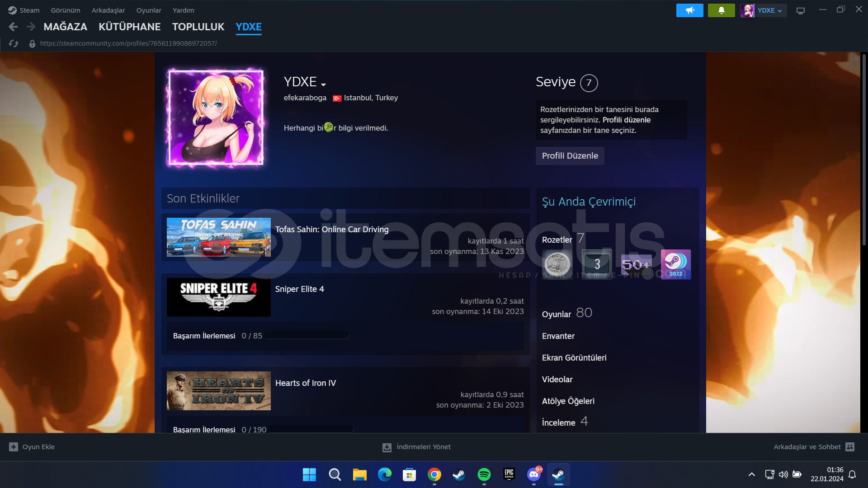Click the Big Picture monitor icon
Viewport: 868px width, 488px height.
pyautogui.click(x=801, y=11)
